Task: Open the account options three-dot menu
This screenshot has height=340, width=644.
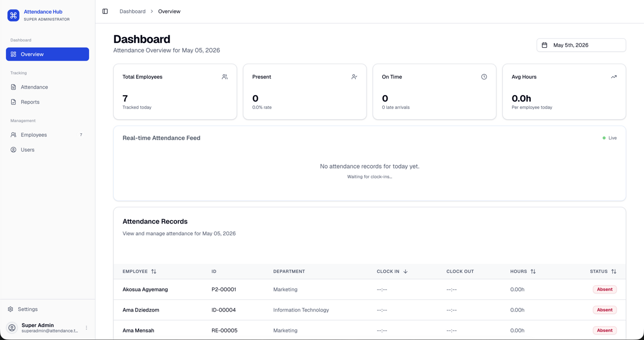Action: coord(86,328)
